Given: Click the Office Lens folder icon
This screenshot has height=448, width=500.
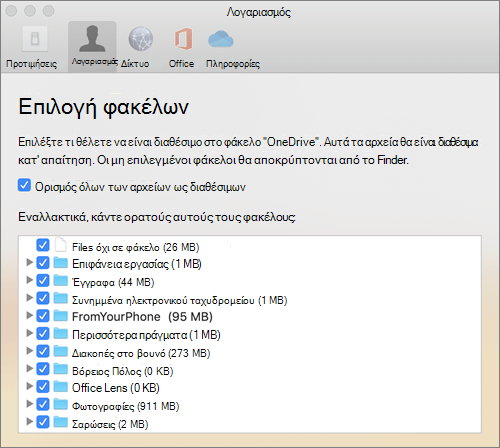Looking at the screenshot, I should click(x=61, y=387).
